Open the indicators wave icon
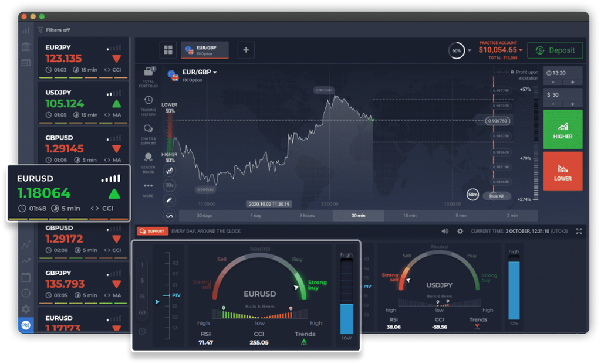Image resolution: width=601 pixels, height=364 pixels. (170, 216)
